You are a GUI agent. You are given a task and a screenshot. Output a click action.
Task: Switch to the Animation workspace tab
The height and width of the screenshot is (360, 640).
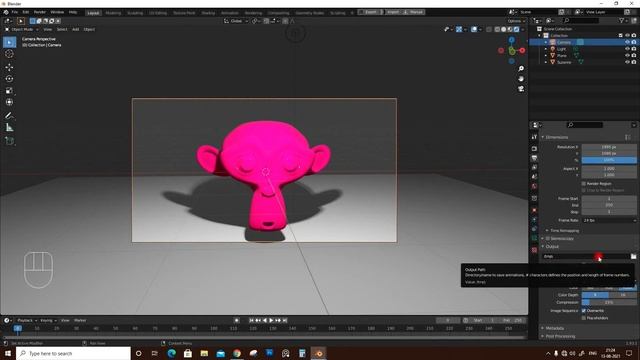point(229,13)
